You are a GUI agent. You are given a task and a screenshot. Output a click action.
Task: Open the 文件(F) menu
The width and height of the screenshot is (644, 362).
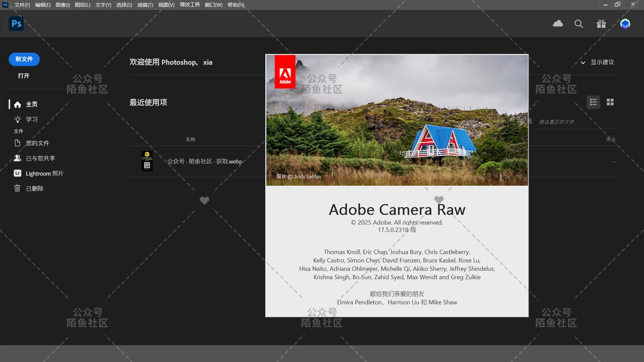tap(22, 5)
